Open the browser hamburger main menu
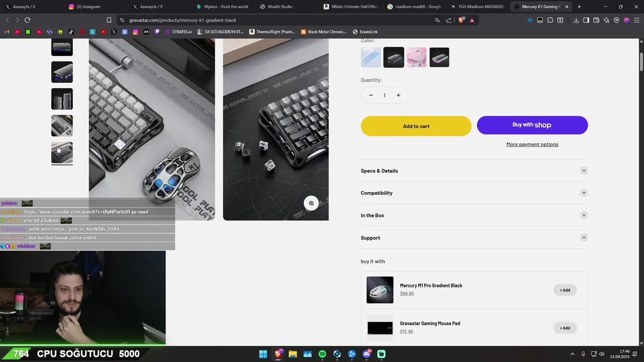Screen dimensions: 644x362 (636, 20)
